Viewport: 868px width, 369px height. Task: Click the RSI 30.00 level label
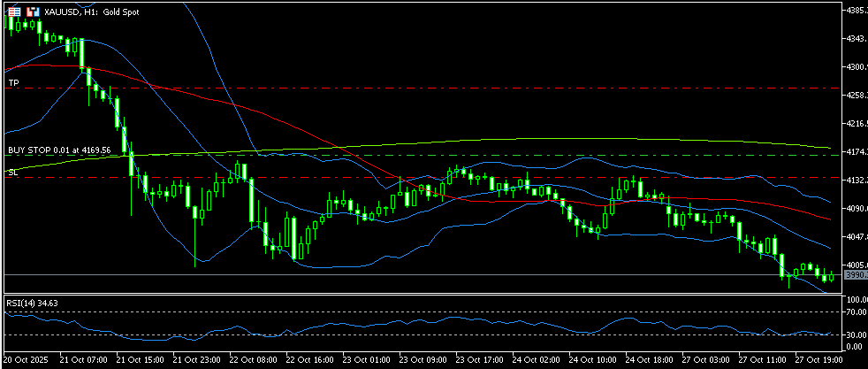click(x=857, y=334)
